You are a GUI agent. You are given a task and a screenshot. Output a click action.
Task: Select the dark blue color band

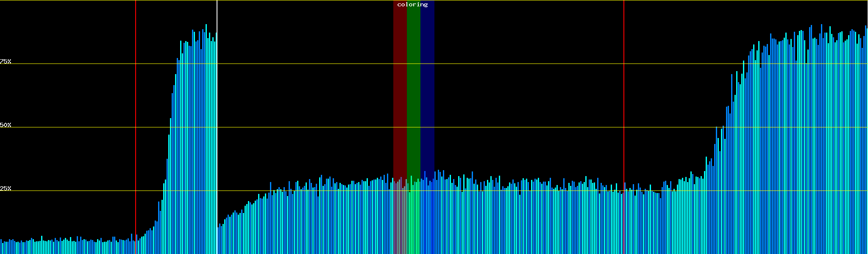click(x=427, y=85)
